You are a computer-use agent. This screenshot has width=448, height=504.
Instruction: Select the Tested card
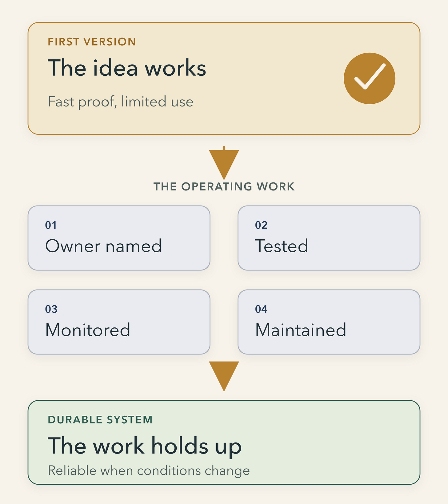[329, 238]
